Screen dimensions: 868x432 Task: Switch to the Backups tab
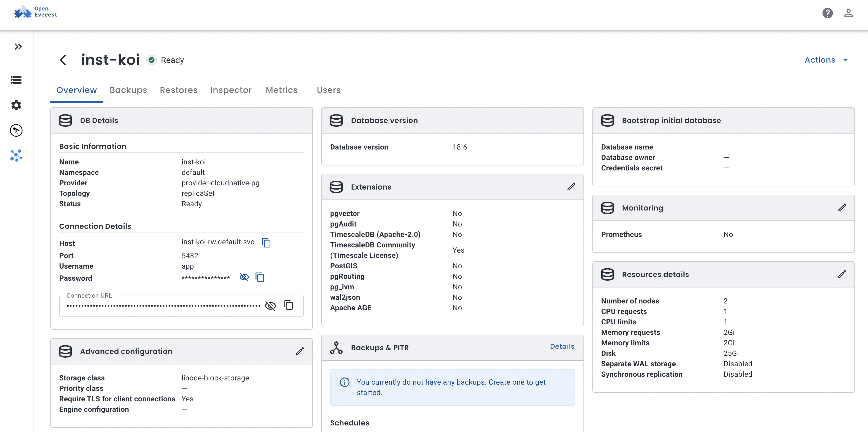128,90
